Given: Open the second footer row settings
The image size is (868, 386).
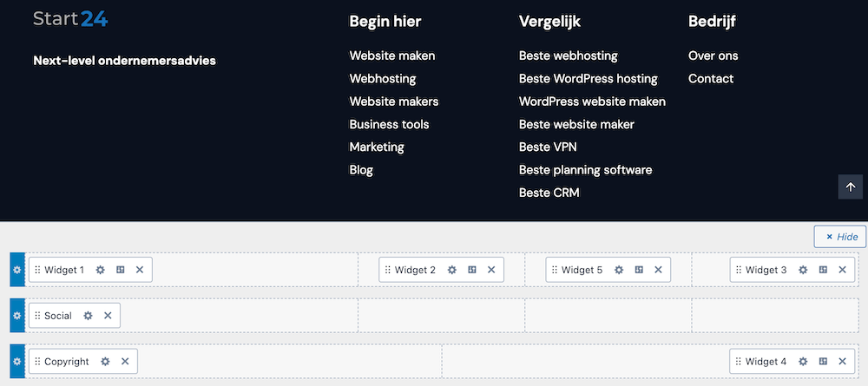Looking at the screenshot, I should (x=17, y=316).
